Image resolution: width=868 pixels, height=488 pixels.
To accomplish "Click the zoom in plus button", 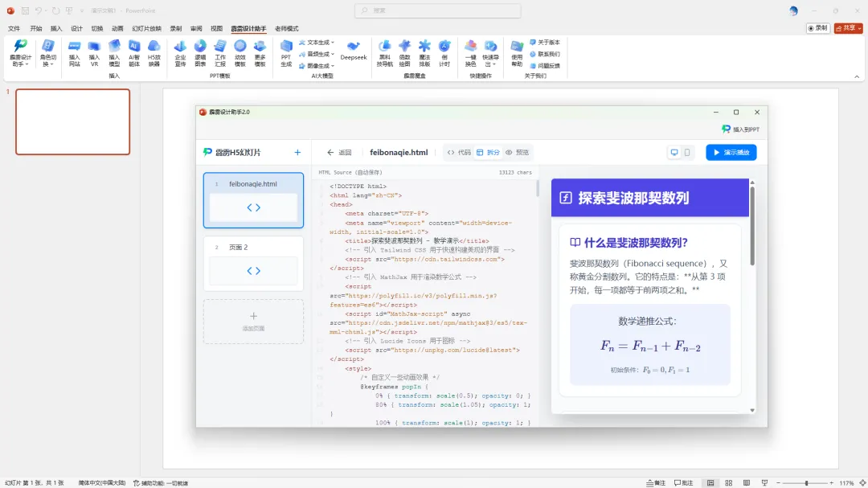I will pyautogui.click(x=832, y=483).
